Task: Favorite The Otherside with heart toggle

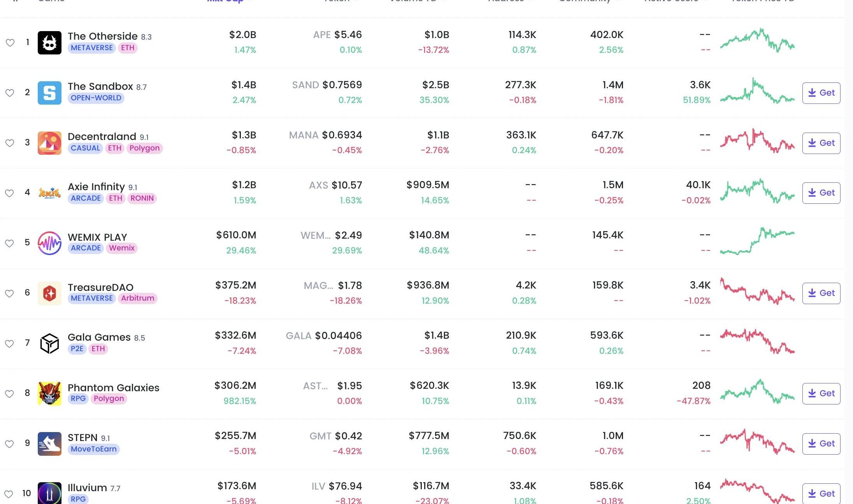Action: click(10, 43)
